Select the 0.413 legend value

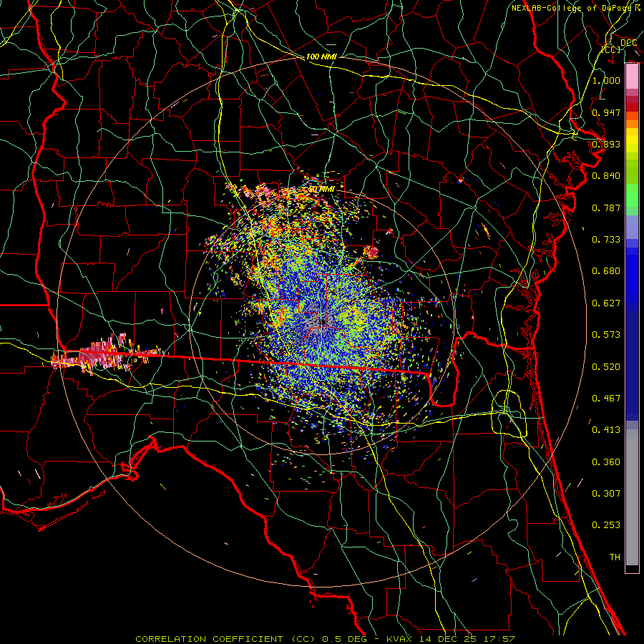pos(606,429)
